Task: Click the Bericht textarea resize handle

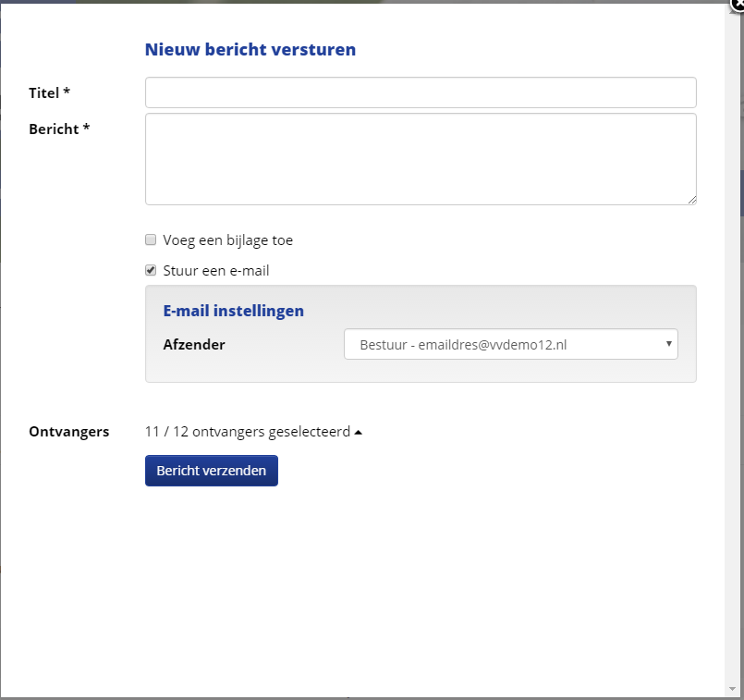Action: click(691, 200)
